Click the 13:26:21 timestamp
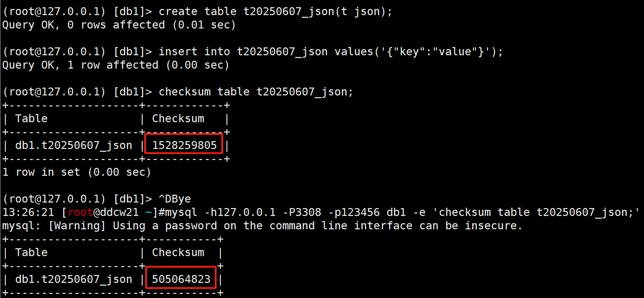 (28, 212)
